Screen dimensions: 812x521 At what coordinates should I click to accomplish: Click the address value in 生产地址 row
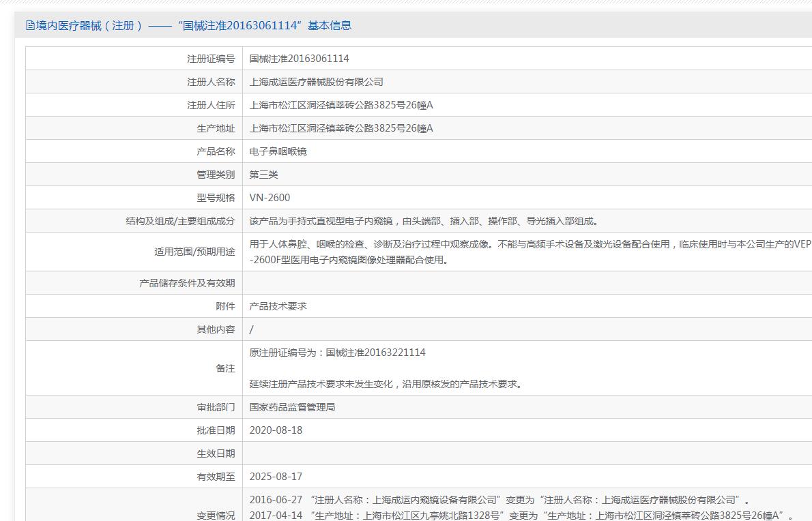point(341,128)
